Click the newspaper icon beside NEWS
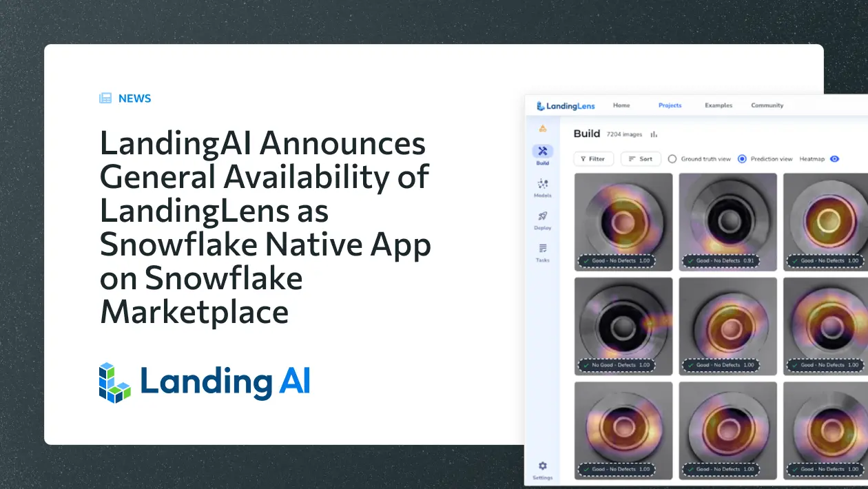Image resolution: width=868 pixels, height=489 pixels. click(x=105, y=98)
